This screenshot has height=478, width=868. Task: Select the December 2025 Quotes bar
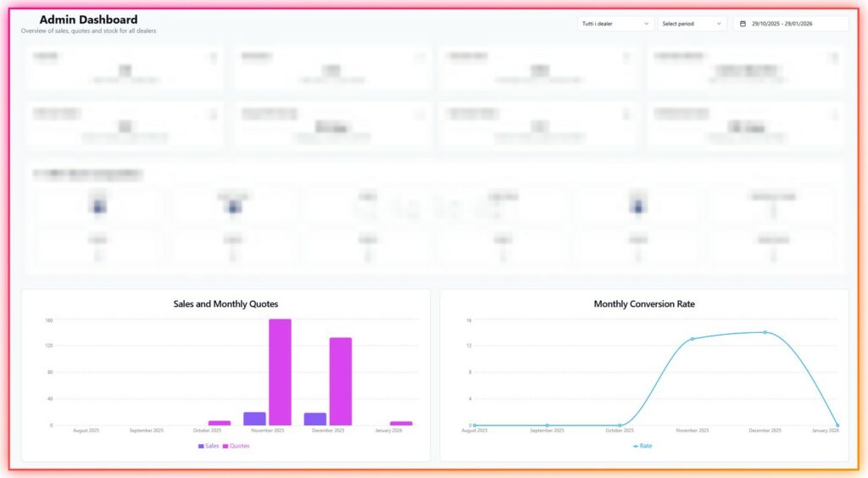(341, 381)
